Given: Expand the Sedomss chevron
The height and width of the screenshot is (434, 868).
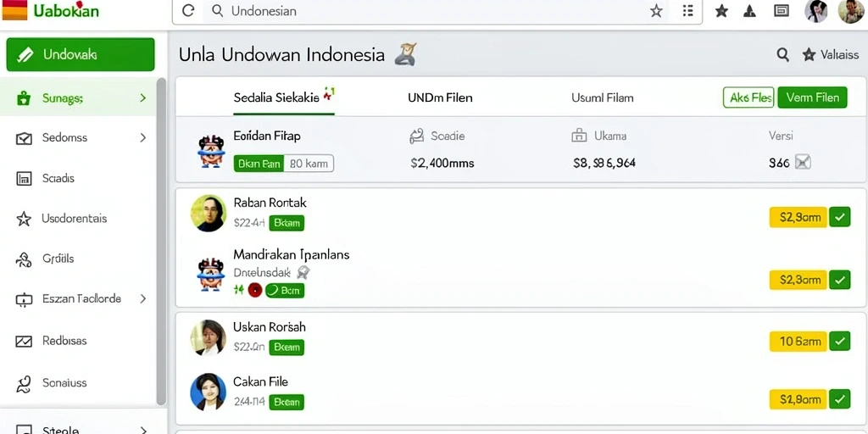Looking at the screenshot, I should coord(142,137).
